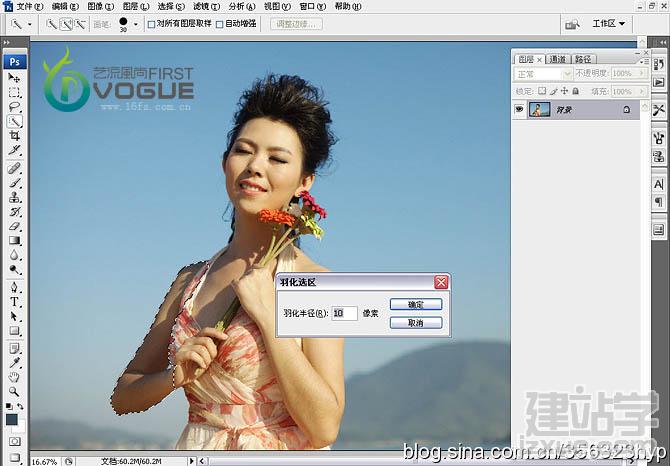Select the Brush tool
670x466 pixels.
tap(14, 183)
